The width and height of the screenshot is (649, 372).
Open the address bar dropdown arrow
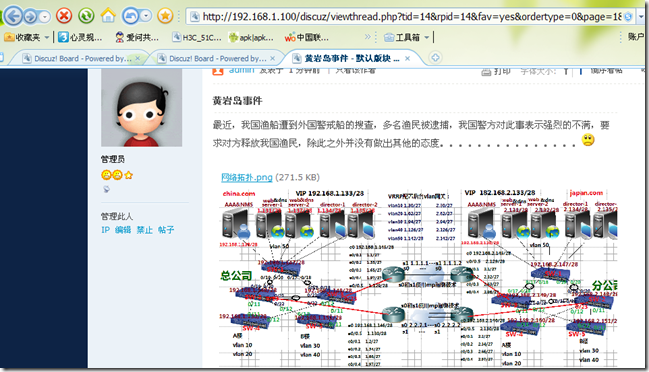641,17
